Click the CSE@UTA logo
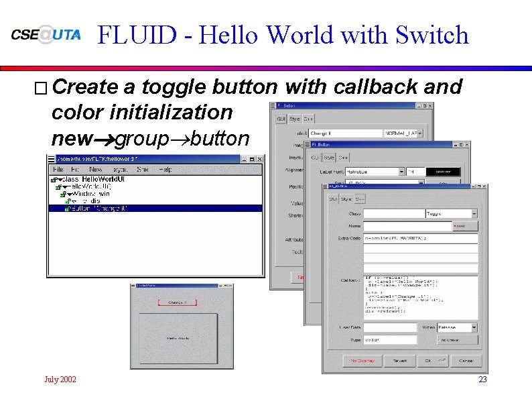 [46, 35]
